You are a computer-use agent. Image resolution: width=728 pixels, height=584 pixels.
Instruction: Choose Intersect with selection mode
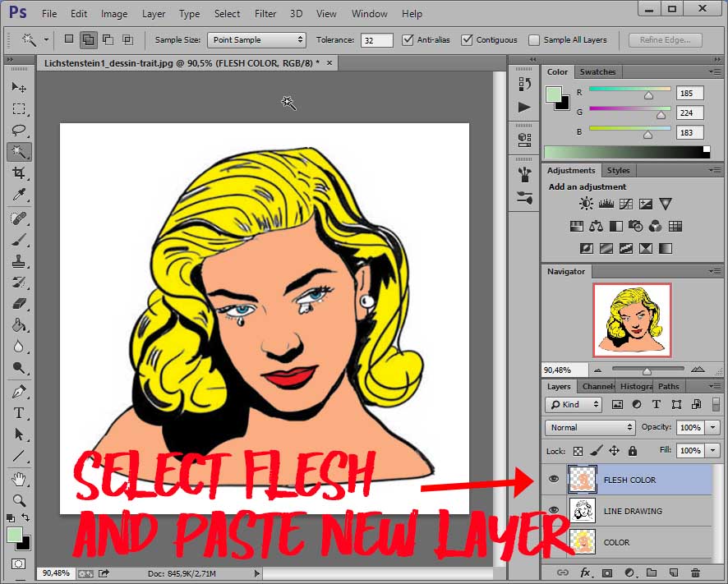tap(127, 40)
